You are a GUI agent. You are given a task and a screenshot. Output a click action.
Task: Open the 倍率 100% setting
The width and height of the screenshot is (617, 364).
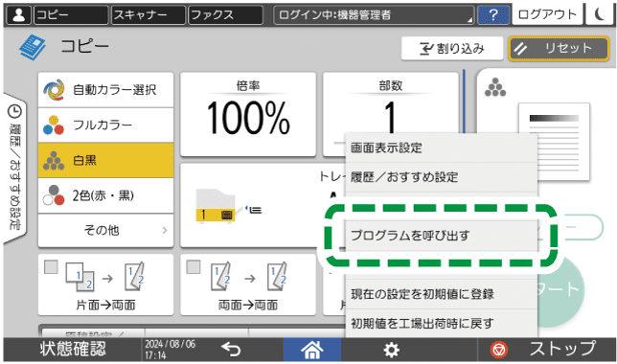[x=248, y=114]
